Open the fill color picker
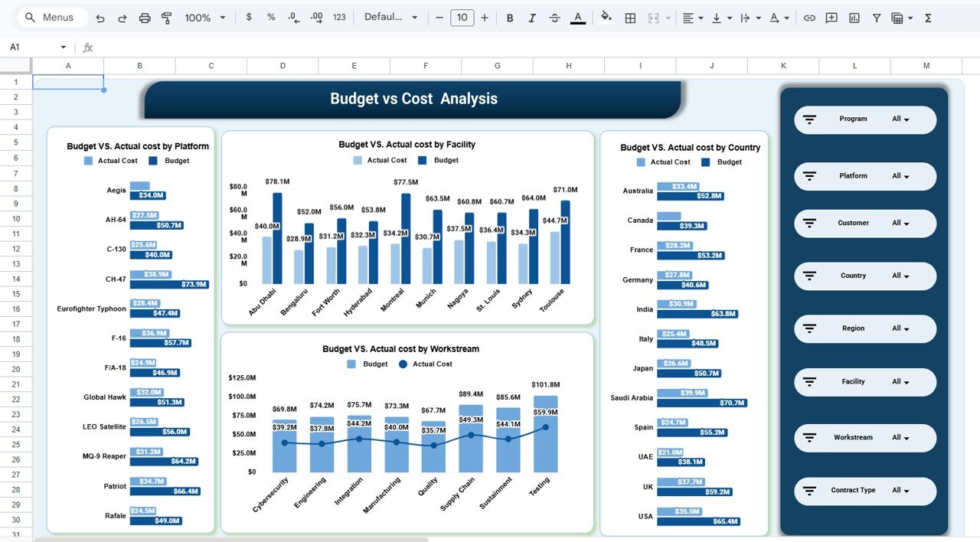Screen dimensions: 980x542 606,17
